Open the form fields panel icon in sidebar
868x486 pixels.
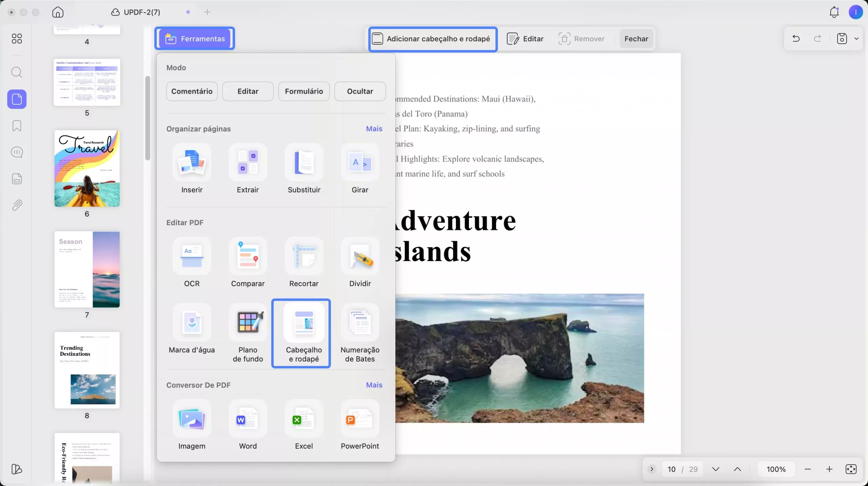17,179
